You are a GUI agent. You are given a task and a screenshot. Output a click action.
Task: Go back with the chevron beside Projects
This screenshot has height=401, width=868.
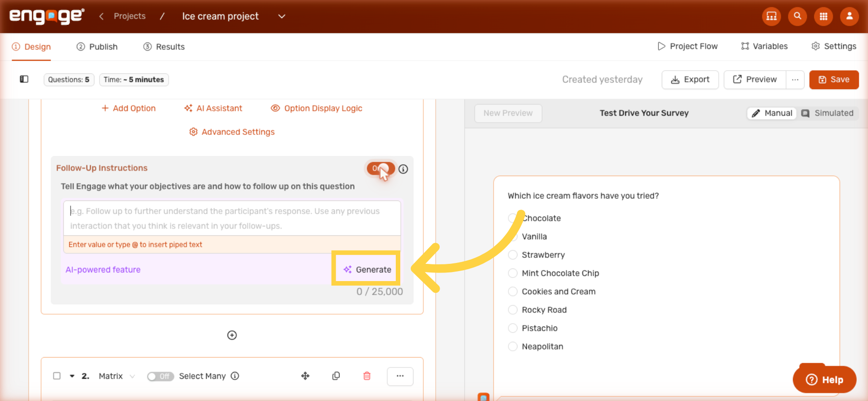(101, 16)
